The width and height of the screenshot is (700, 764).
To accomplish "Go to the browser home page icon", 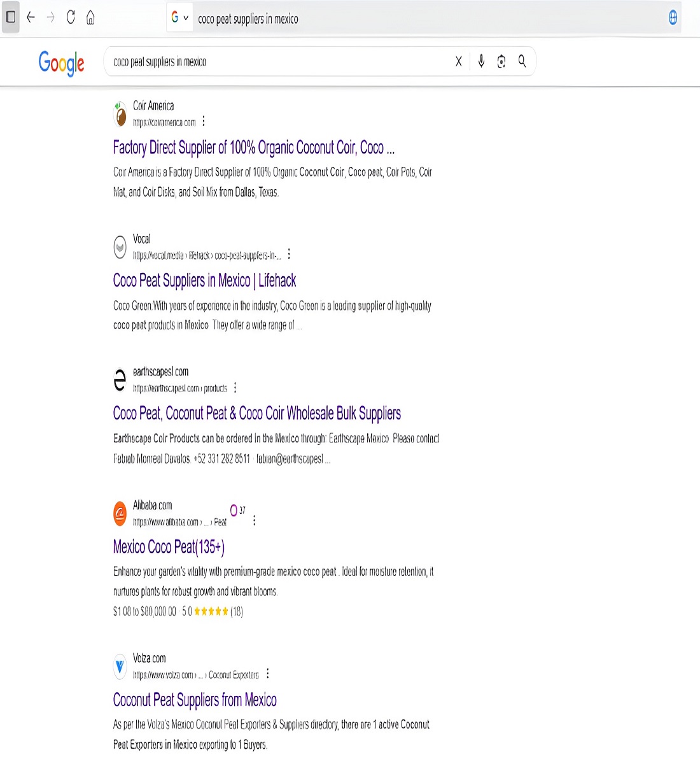I will [90, 18].
